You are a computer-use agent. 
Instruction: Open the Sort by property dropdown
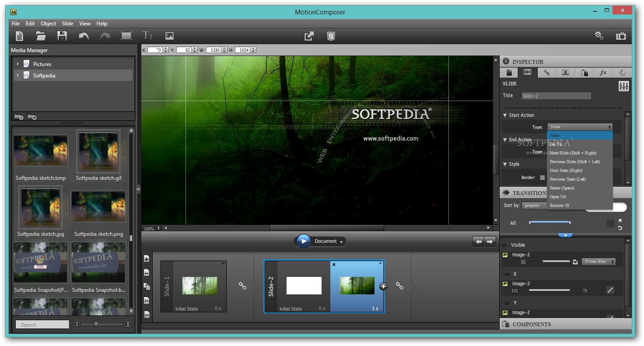pos(535,206)
